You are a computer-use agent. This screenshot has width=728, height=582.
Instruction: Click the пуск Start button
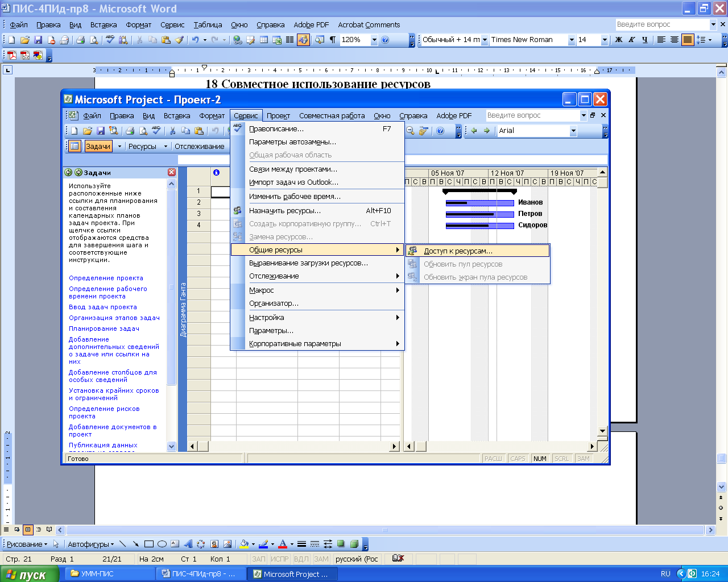pos(30,574)
